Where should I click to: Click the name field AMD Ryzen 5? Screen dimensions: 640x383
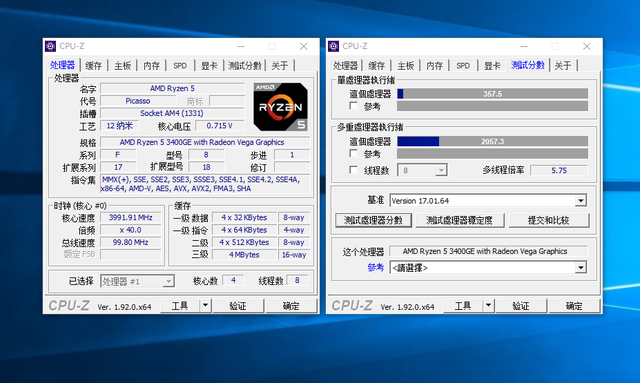pos(172,88)
